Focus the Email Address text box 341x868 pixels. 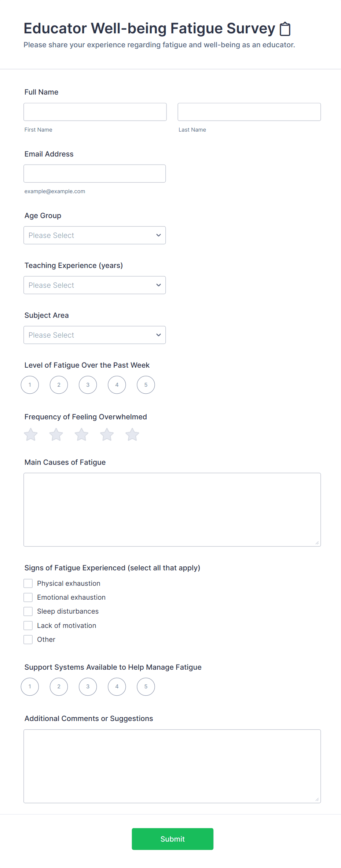click(95, 174)
